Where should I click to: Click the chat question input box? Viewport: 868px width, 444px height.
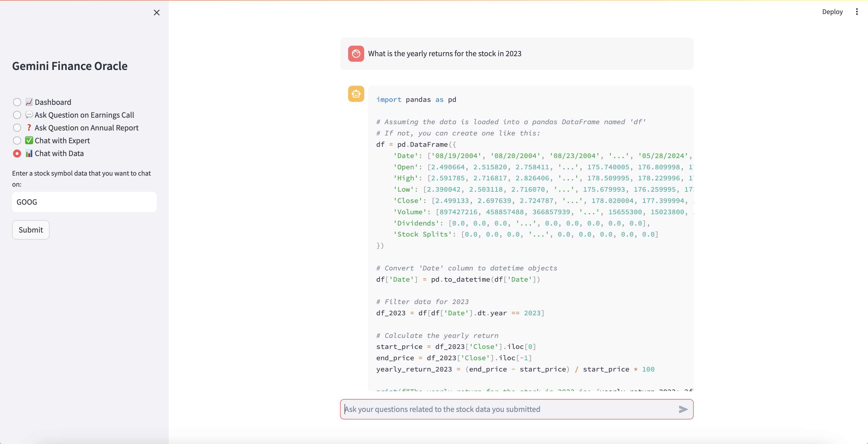coord(505,409)
